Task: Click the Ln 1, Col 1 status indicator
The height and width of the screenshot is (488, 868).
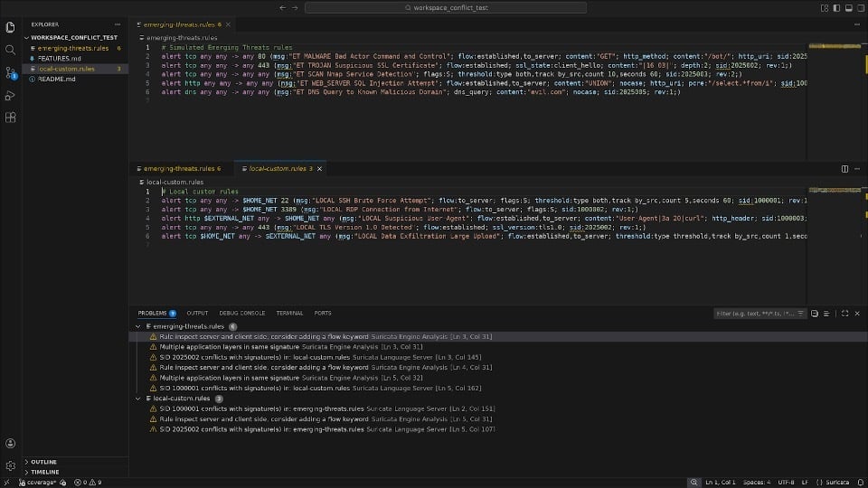Action: click(x=724, y=483)
